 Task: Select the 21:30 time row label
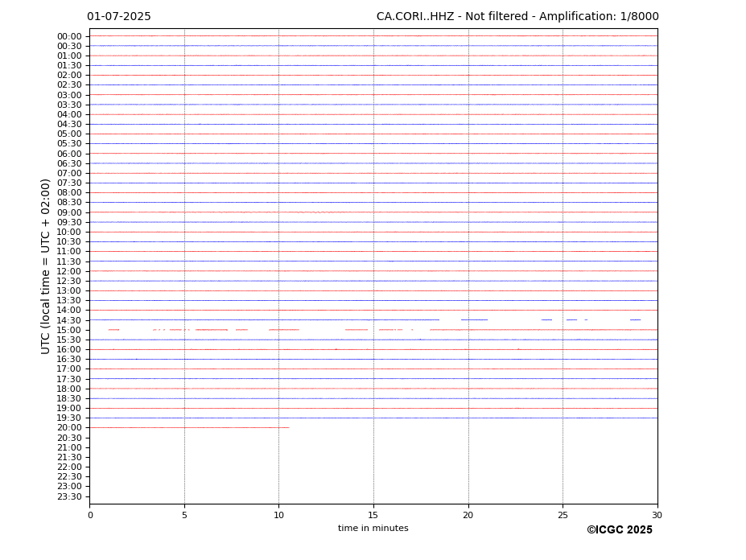coord(69,458)
